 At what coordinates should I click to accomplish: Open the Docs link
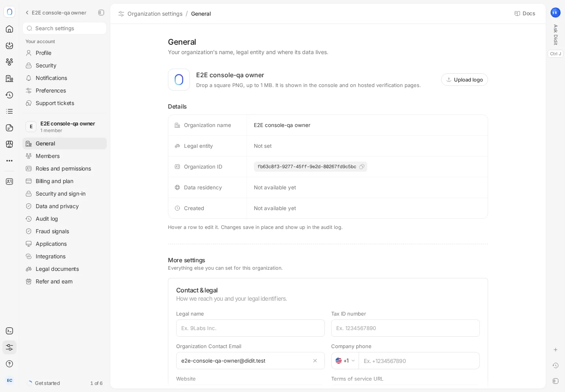pyautogui.click(x=525, y=13)
